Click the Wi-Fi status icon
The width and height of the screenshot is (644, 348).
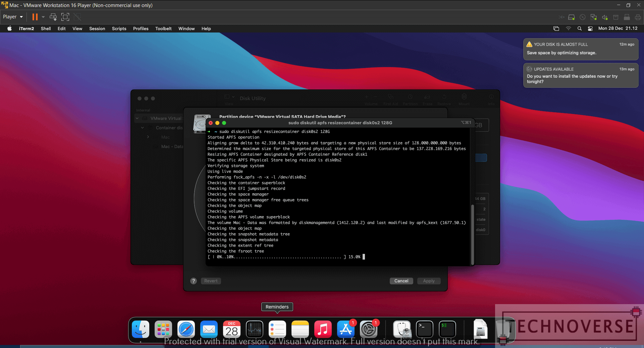[x=568, y=28]
